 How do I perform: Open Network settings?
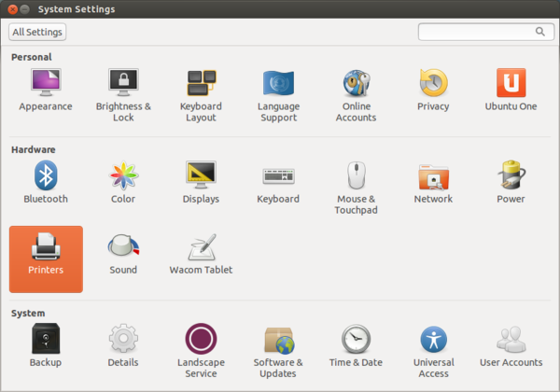point(433,182)
